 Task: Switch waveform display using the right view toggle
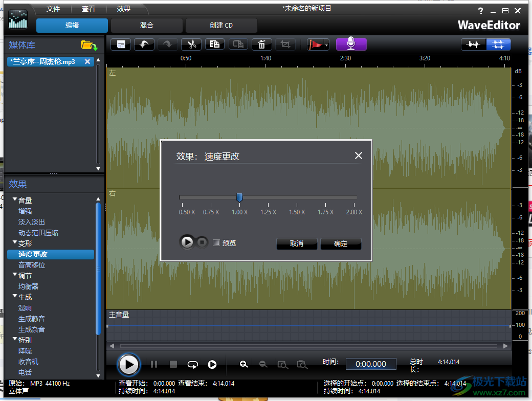[498, 44]
